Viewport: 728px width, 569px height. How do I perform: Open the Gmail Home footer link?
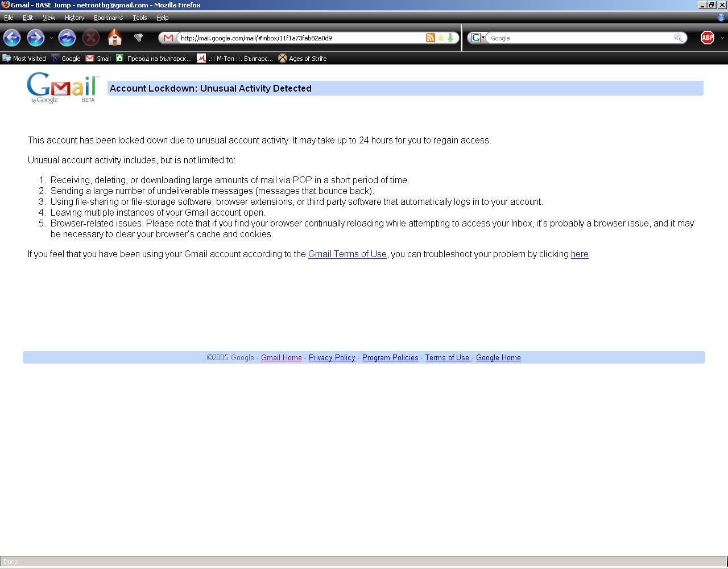click(x=282, y=357)
